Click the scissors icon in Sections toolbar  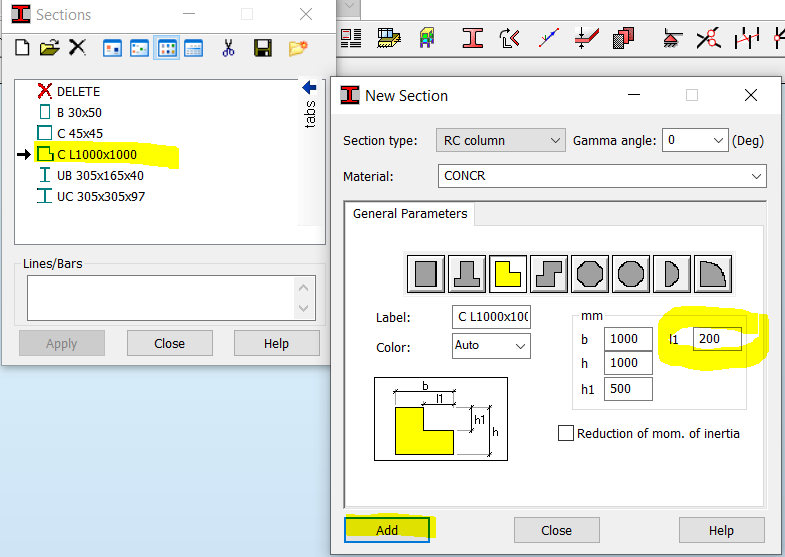[x=228, y=48]
